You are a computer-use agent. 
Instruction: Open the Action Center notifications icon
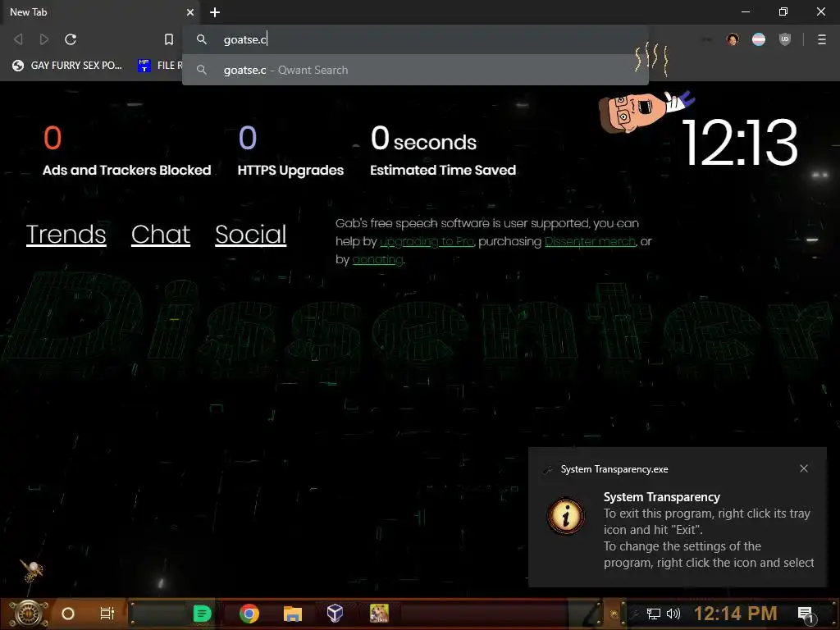coord(806,614)
